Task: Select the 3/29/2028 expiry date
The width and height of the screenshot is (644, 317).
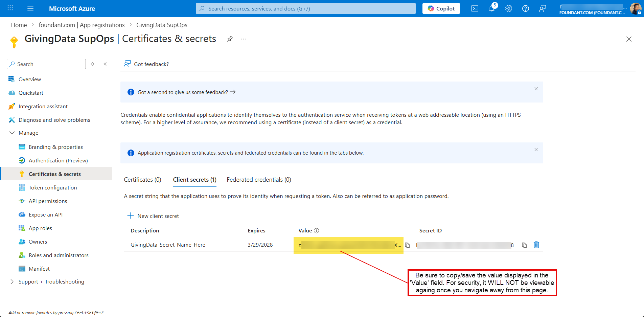Action: pyautogui.click(x=260, y=245)
